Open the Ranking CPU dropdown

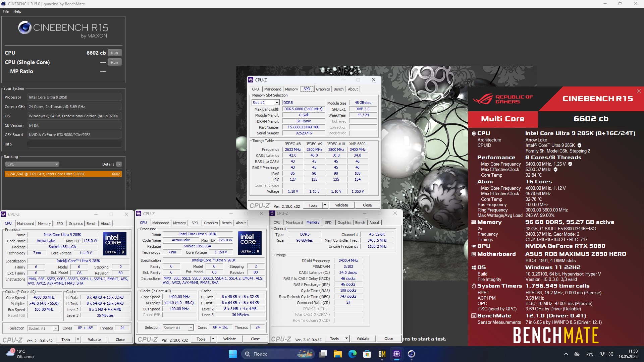pos(32,164)
